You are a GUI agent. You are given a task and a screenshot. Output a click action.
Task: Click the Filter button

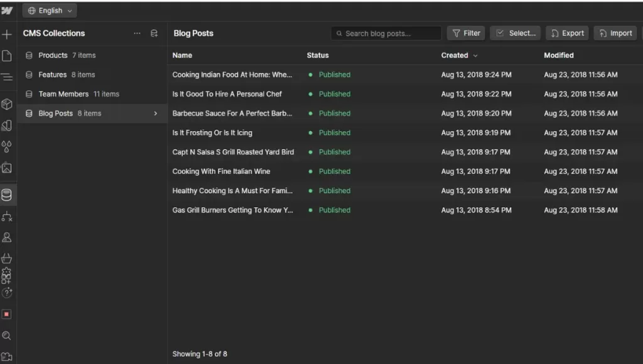pos(467,33)
